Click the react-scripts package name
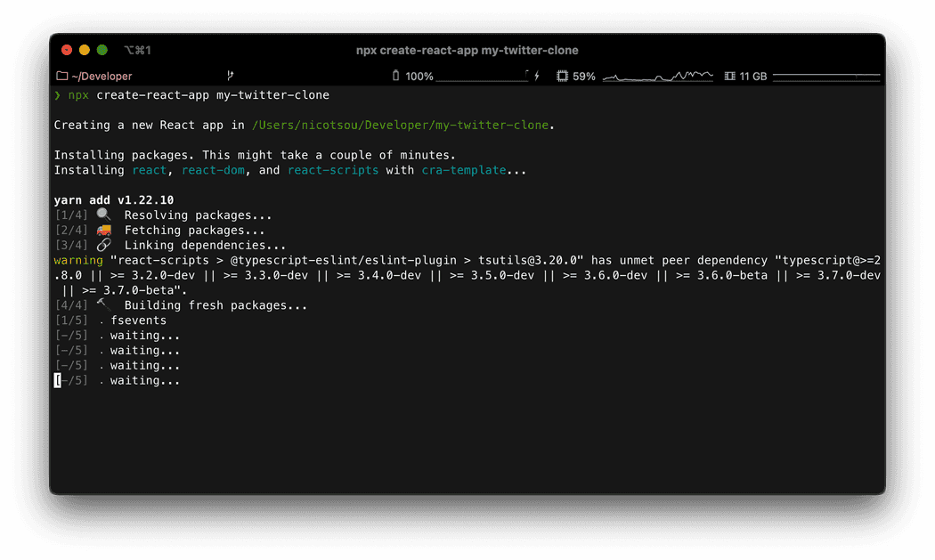This screenshot has width=935, height=560. click(x=333, y=169)
